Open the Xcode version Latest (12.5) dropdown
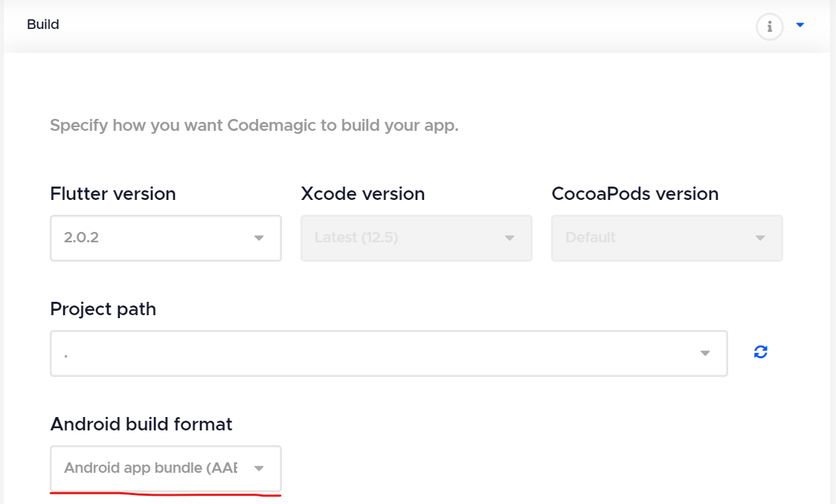Image resolution: width=836 pixels, height=504 pixels. pyautogui.click(x=416, y=238)
